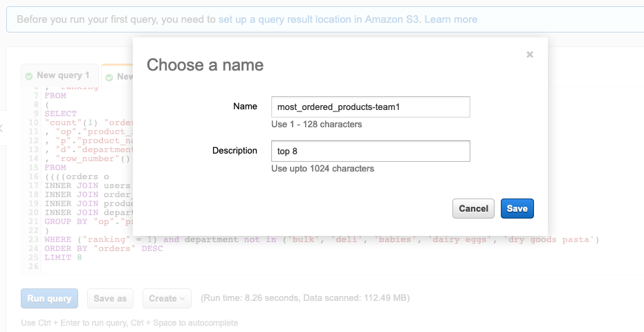Cancel the save query dialog
The width and height of the screenshot is (644, 332).
point(473,208)
